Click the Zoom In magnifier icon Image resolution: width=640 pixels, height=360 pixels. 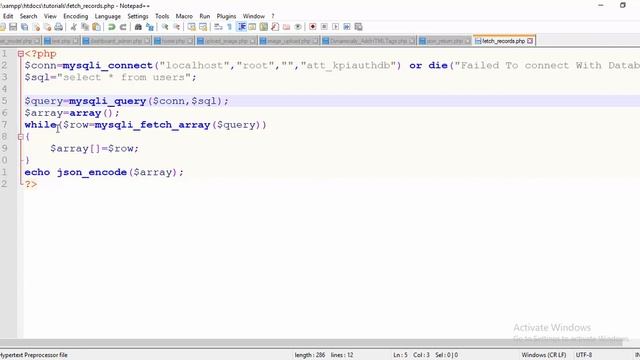pos(165,27)
